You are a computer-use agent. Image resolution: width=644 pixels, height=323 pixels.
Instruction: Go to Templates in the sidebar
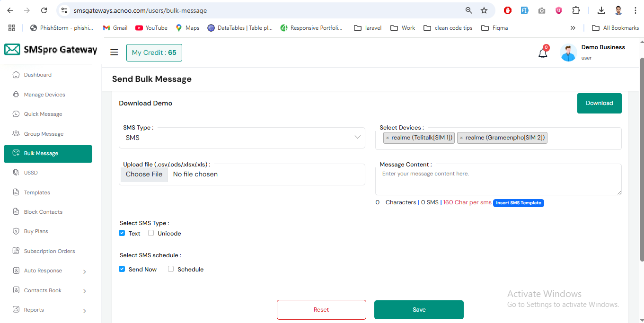(x=37, y=192)
